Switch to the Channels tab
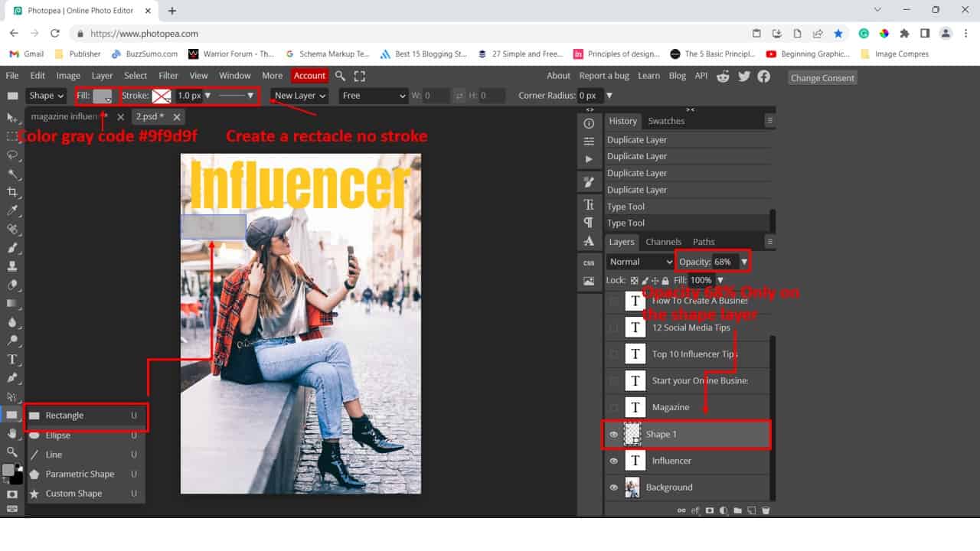The image size is (980, 551). (x=663, y=242)
